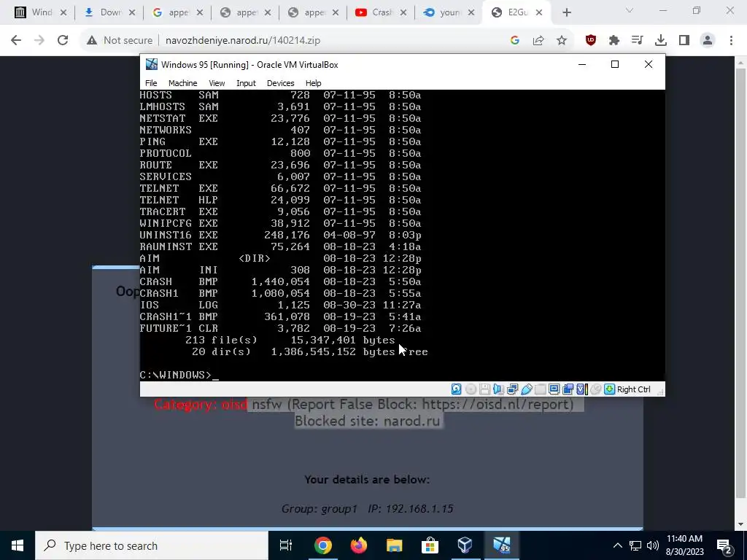Click the CRASH BMP line in the DOS listing
The width and height of the screenshot is (747, 560).
click(280, 281)
